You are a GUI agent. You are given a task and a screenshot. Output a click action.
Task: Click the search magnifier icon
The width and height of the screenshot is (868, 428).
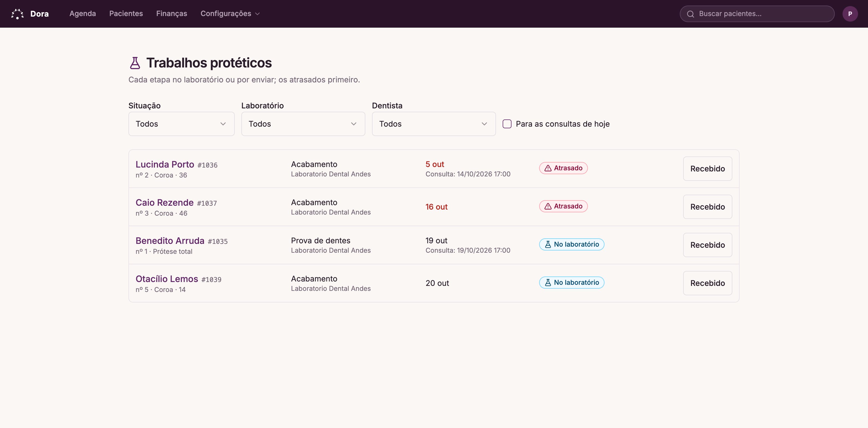pyautogui.click(x=690, y=14)
